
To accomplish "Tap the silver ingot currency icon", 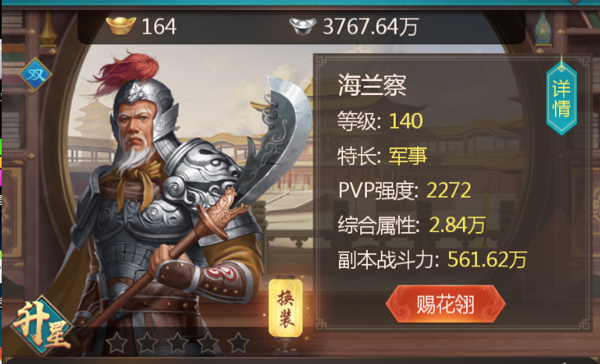I will pyautogui.click(x=303, y=26).
